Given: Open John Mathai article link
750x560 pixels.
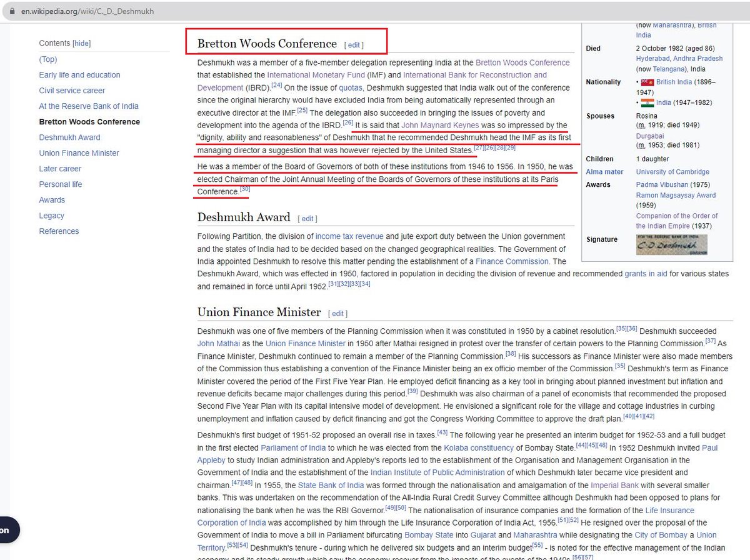Looking at the screenshot, I should coord(219,344).
